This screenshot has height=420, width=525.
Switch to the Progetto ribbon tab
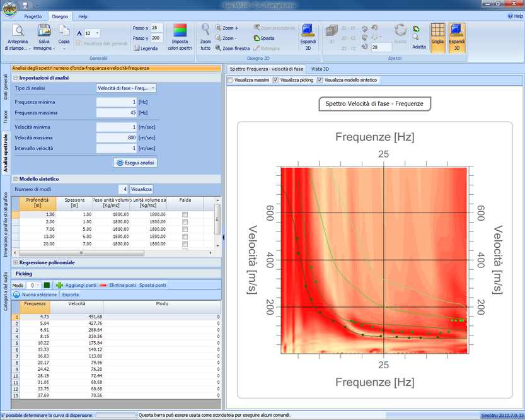click(33, 16)
